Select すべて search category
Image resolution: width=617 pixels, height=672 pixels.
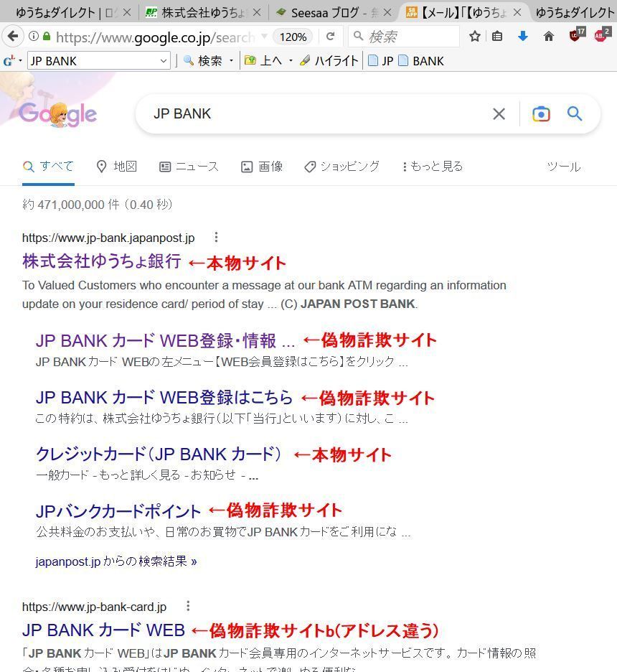point(48,167)
